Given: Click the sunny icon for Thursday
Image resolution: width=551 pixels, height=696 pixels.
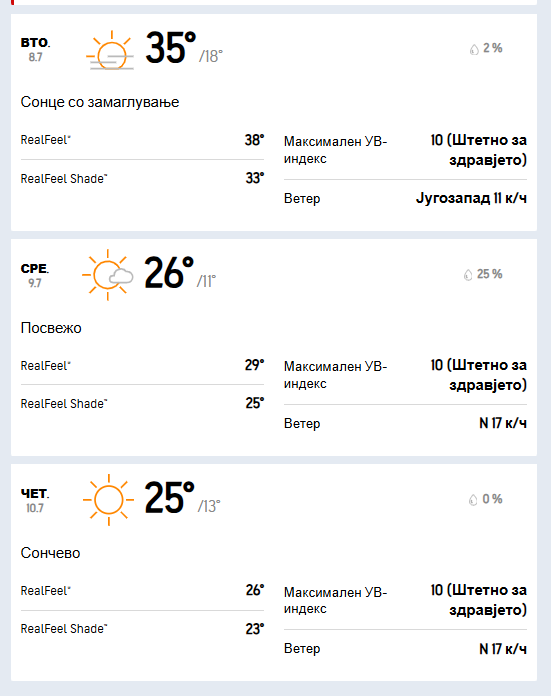Looking at the screenshot, I should (108, 500).
